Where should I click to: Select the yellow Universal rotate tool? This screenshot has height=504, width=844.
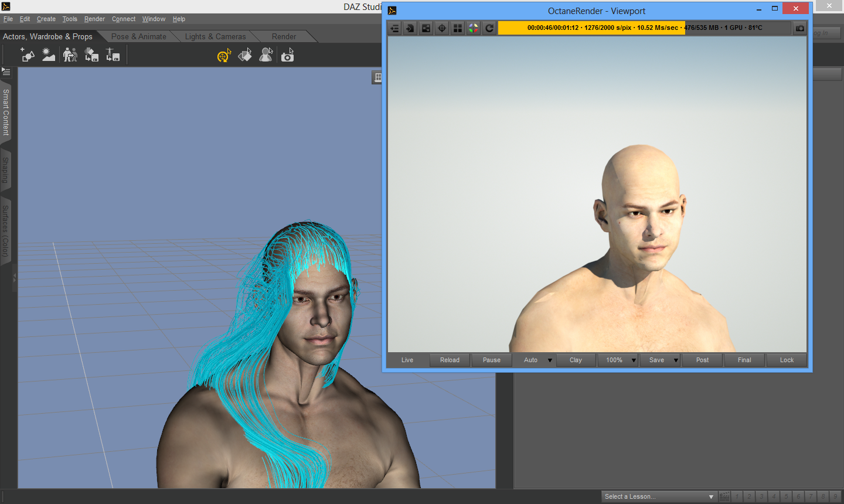click(x=224, y=55)
